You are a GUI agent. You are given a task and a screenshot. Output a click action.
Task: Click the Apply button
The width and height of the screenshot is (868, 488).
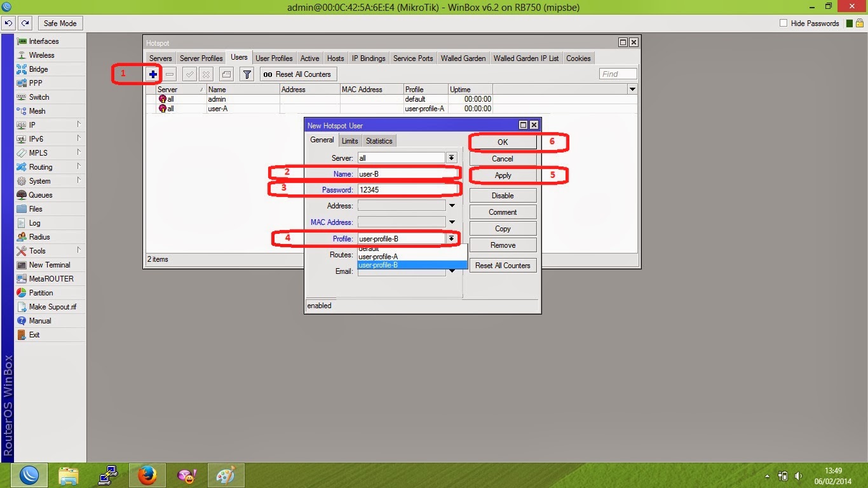click(503, 175)
